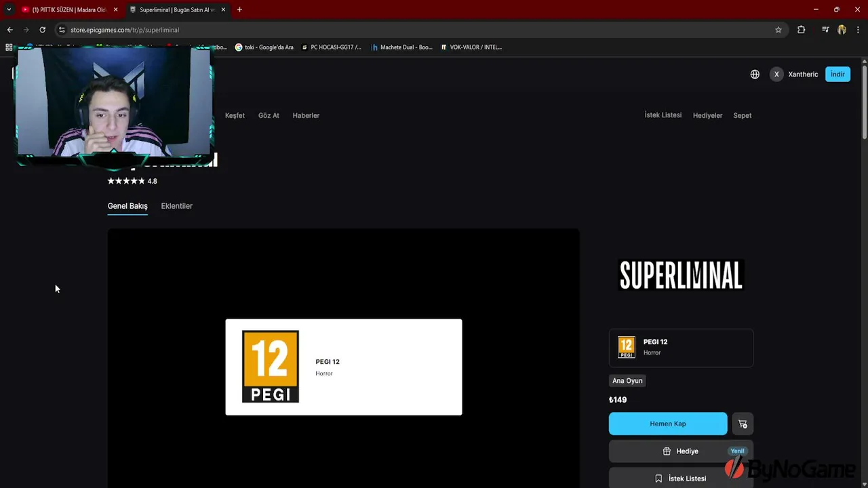Click the Hediye gift button
The image size is (868, 488).
pyautogui.click(x=681, y=451)
